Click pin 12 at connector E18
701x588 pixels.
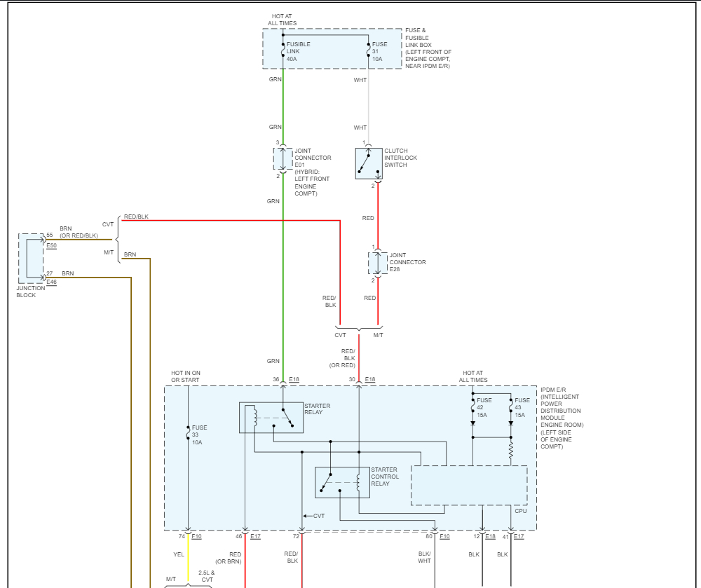tap(477, 536)
